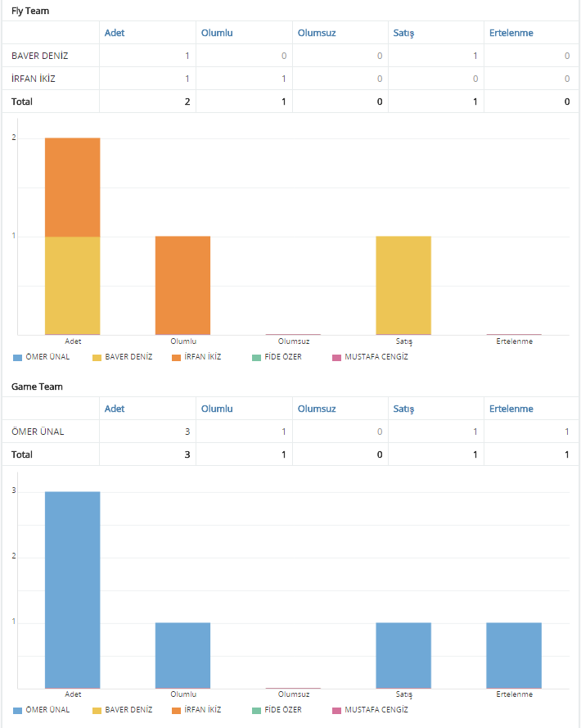Image resolution: width=581 pixels, height=728 pixels.
Task: Click the yellow Satış bar in Fly Team chart
Action: 403,286
